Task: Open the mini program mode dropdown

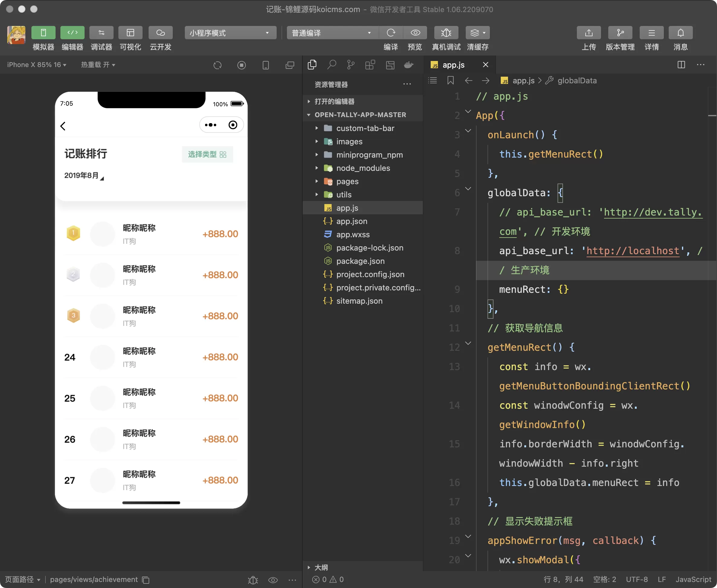Action: 230,33
